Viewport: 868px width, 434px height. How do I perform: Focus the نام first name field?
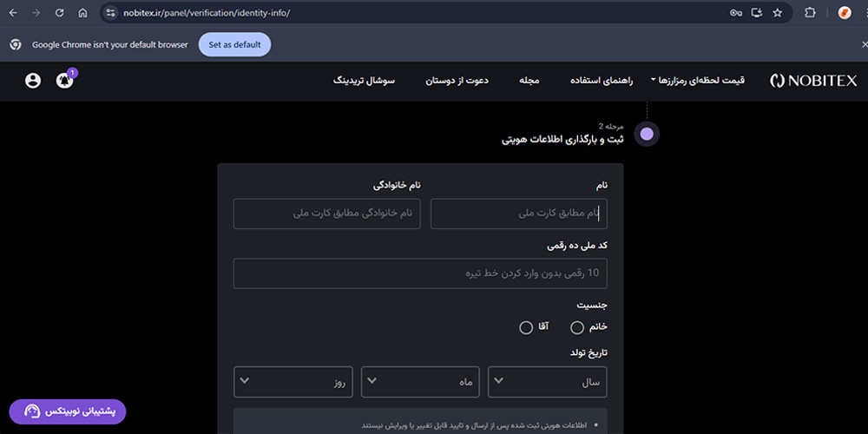[x=519, y=214]
